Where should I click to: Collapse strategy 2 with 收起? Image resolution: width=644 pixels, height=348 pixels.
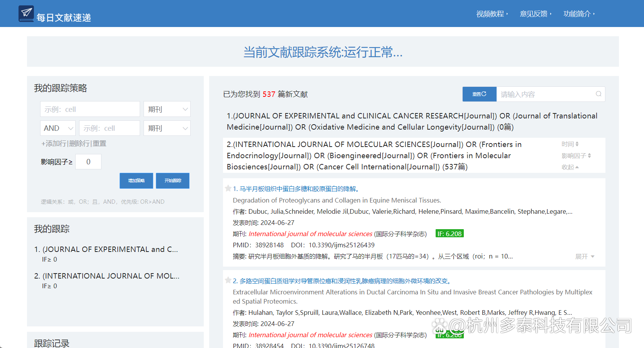click(570, 167)
